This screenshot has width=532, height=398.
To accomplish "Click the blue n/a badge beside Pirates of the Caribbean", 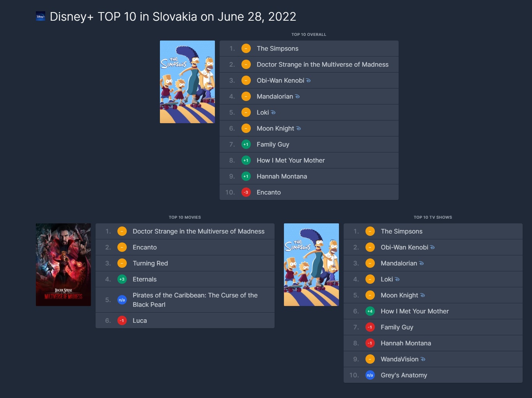I will tap(122, 300).
